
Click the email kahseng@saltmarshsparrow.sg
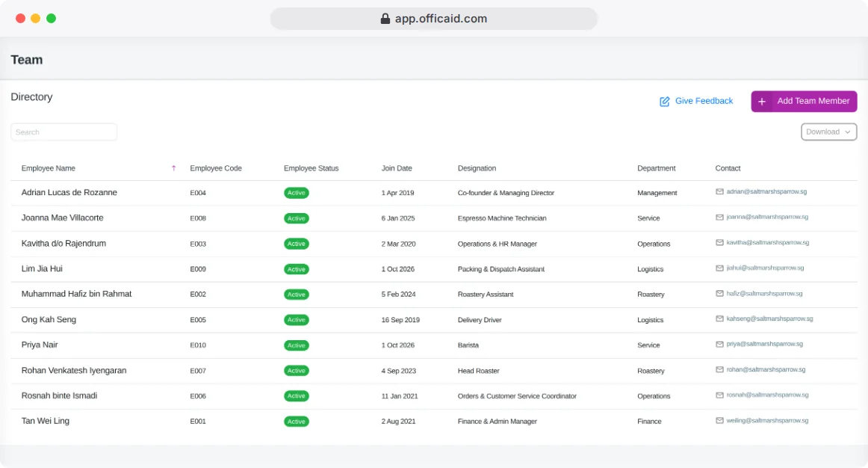coord(769,319)
